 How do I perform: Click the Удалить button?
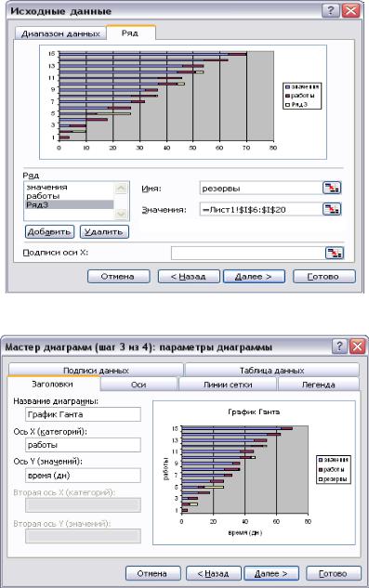tap(104, 231)
